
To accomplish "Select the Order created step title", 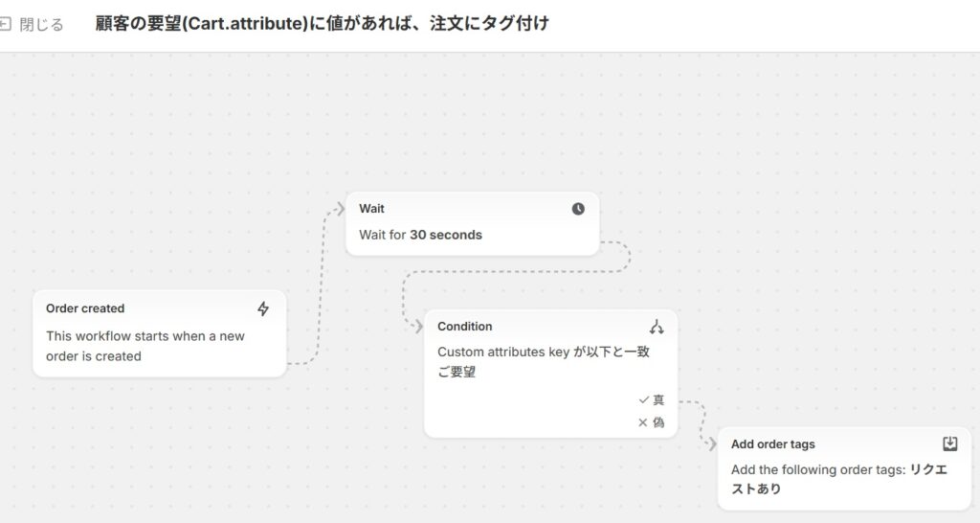I will pos(85,308).
